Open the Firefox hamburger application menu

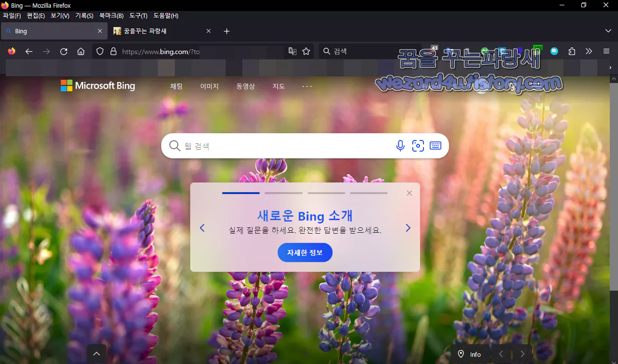pyautogui.click(x=606, y=51)
